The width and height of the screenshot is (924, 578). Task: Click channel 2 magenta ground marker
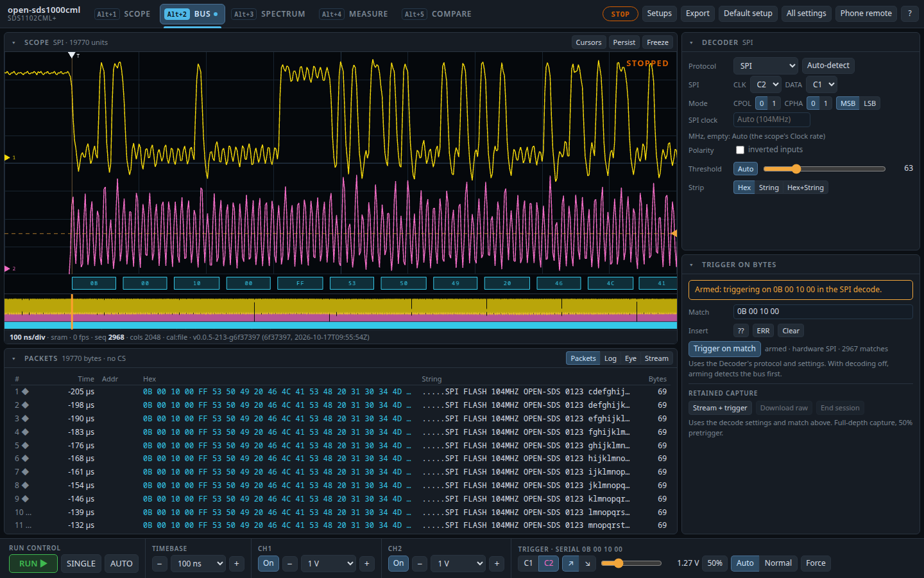pos(8,268)
